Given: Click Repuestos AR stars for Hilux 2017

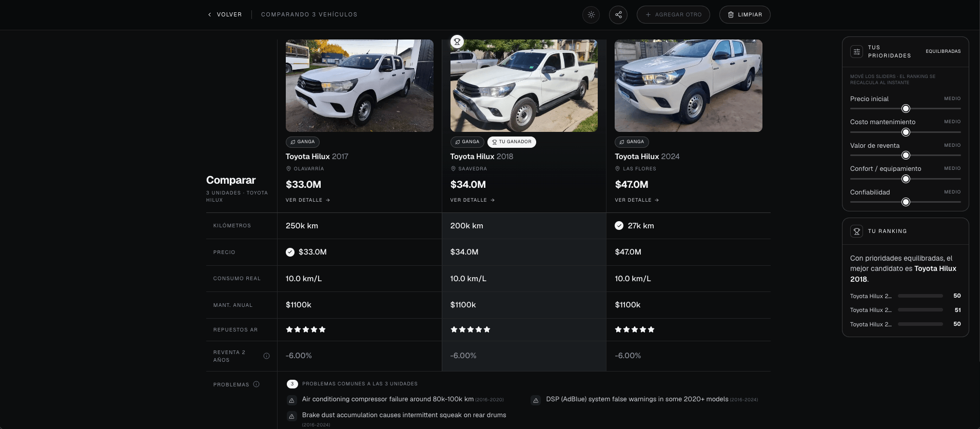Looking at the screenshot, I should (306, 329).
